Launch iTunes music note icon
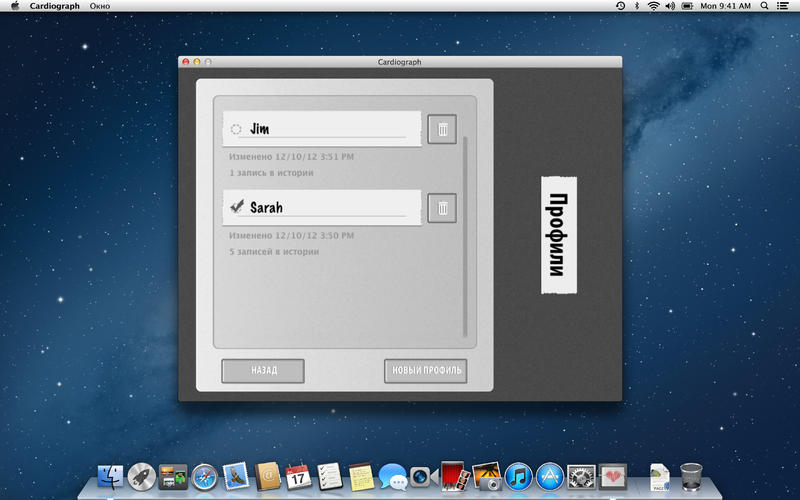This screenshot has width=800, height=500. pos(518,477)
